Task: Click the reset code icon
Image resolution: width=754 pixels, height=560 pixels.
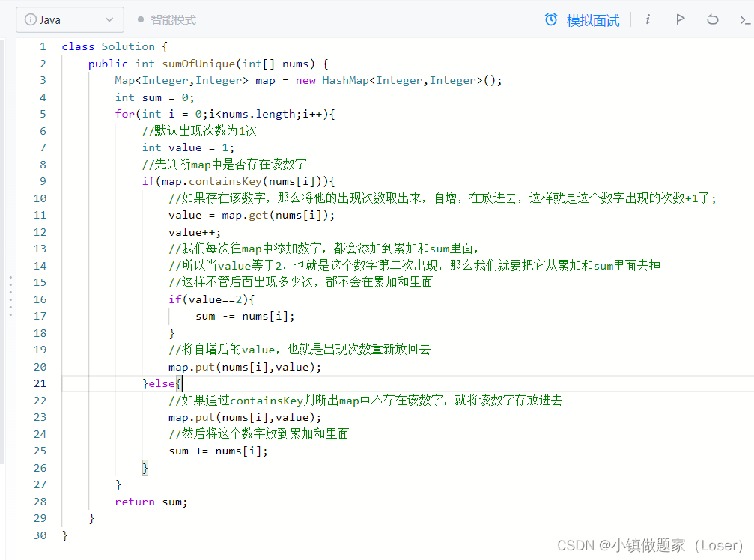Action: (x=711, y=20)
